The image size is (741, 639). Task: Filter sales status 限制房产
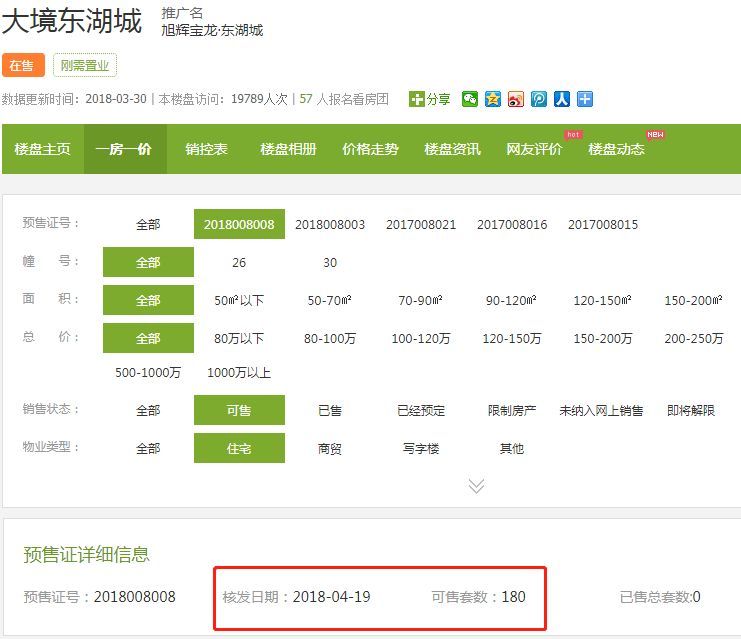(x=512, y=410)
